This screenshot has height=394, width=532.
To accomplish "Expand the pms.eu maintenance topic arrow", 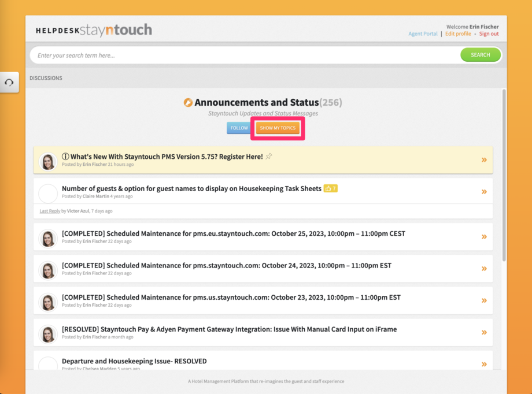I will coord(484,237).
